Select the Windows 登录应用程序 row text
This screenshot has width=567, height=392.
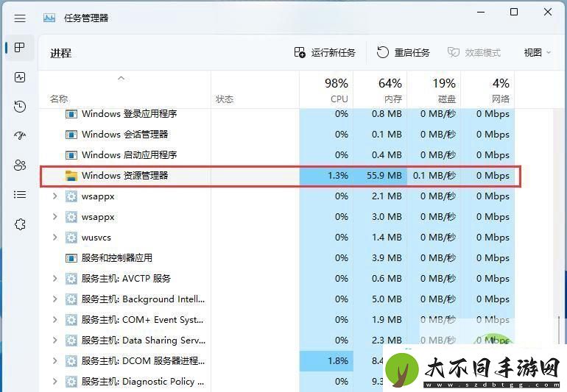pyautogui.click(x=129, y=114)
